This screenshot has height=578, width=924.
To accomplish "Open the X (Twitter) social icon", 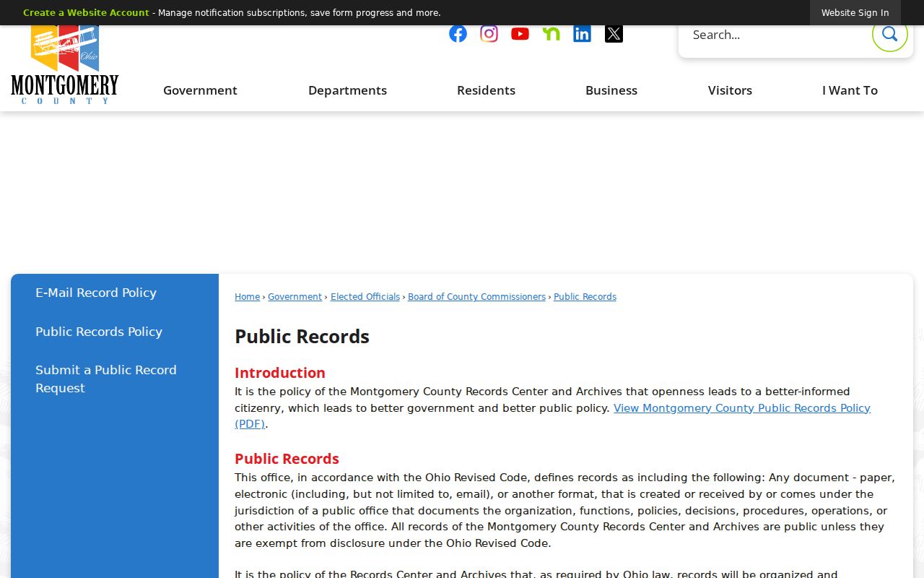I will pyautogui.click(x=614, y=34).
